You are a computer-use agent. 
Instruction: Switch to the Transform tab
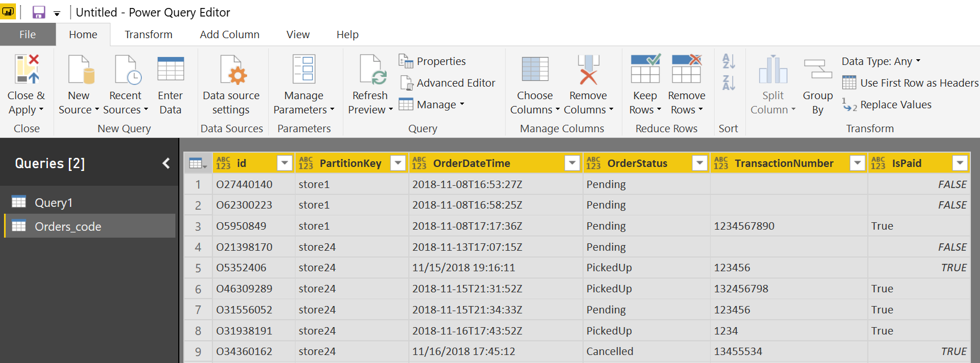pyautogui.click(x=149, y=34)
